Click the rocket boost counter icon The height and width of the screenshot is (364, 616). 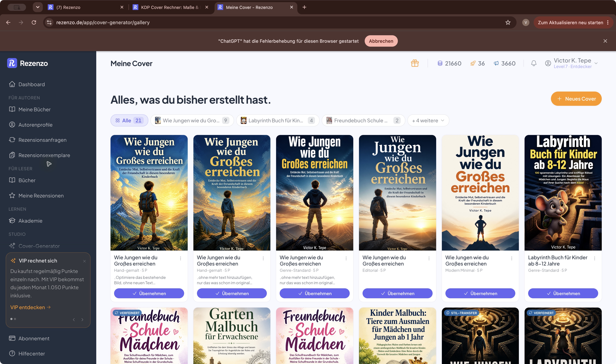473,63
